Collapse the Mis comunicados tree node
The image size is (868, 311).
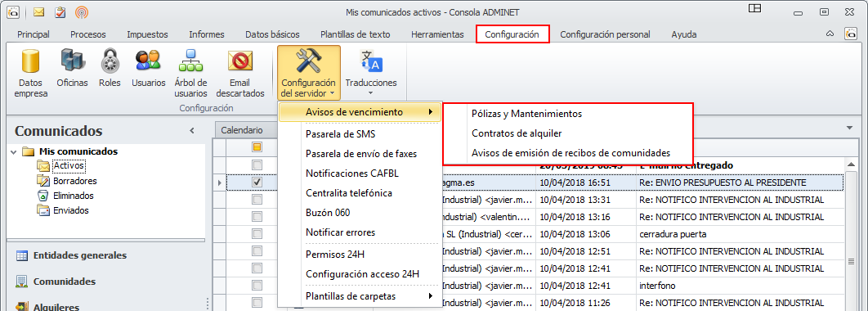click(x=13, y=151)
